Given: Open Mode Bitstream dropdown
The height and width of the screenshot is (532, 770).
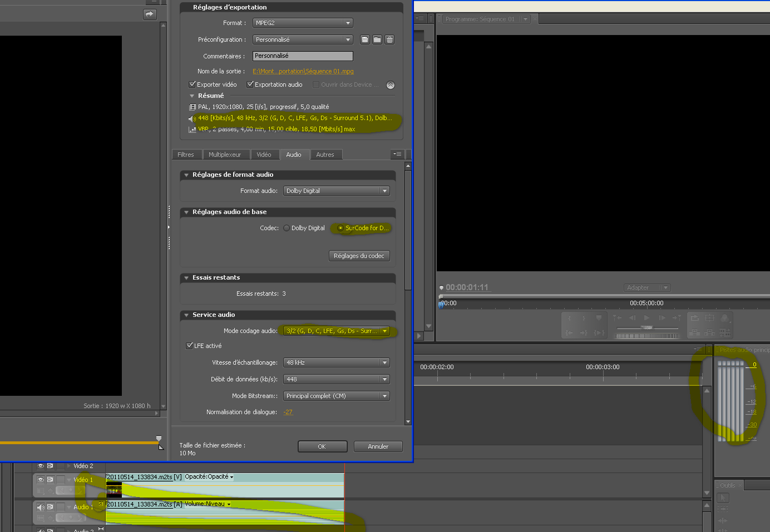Looking at the screenshot, I should [337, 396].
